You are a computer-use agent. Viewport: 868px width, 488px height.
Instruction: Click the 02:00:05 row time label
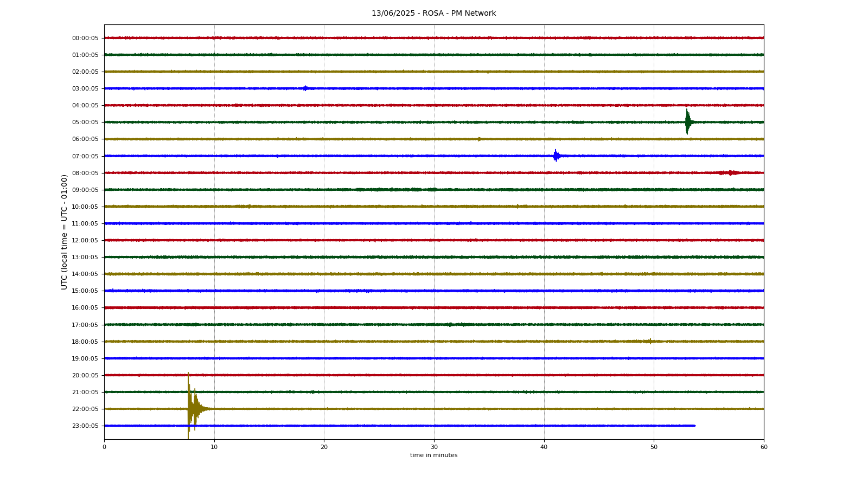click(x=85, y=72)
